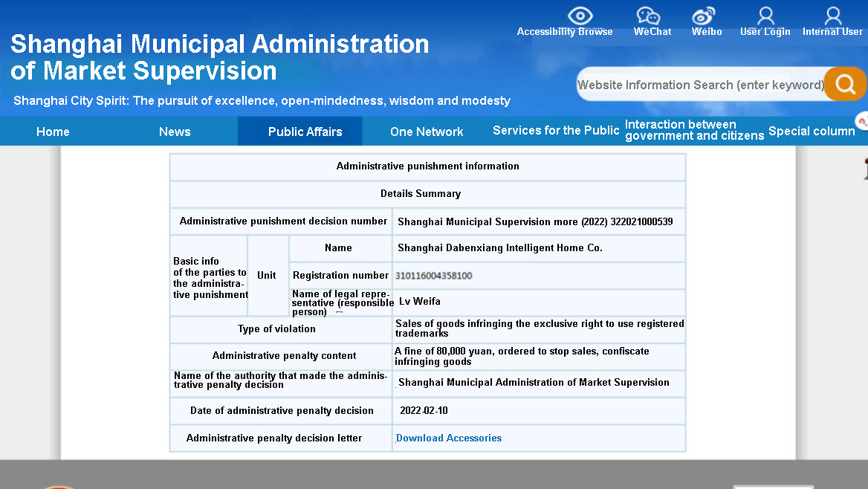Select registration number 310116004358100

tap(433, 276)
